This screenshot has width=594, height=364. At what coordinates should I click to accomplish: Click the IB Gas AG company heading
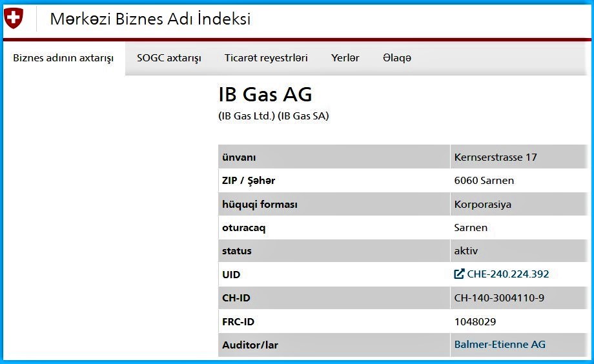tap(265, 94)
